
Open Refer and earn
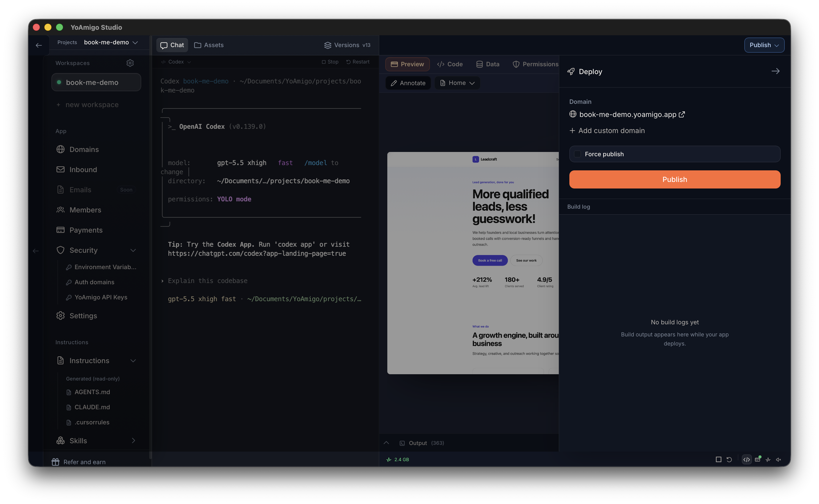pos(79,462)
